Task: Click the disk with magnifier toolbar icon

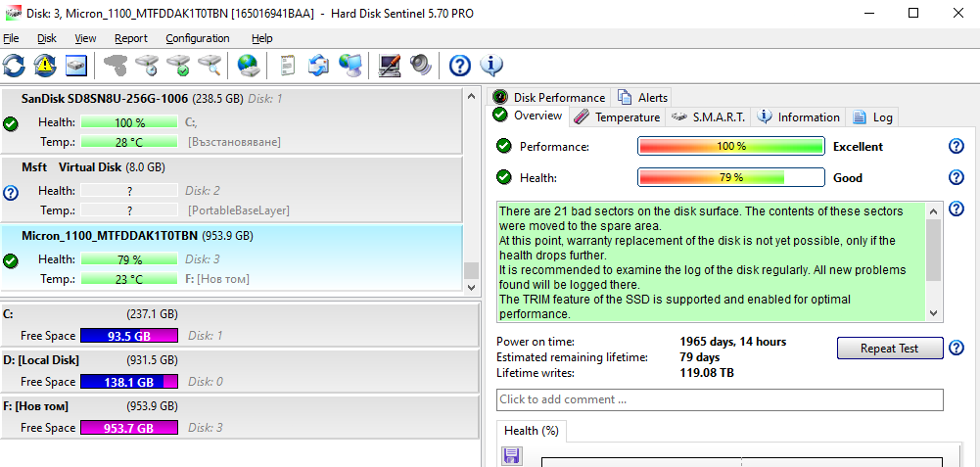Action: click(210, 66)
